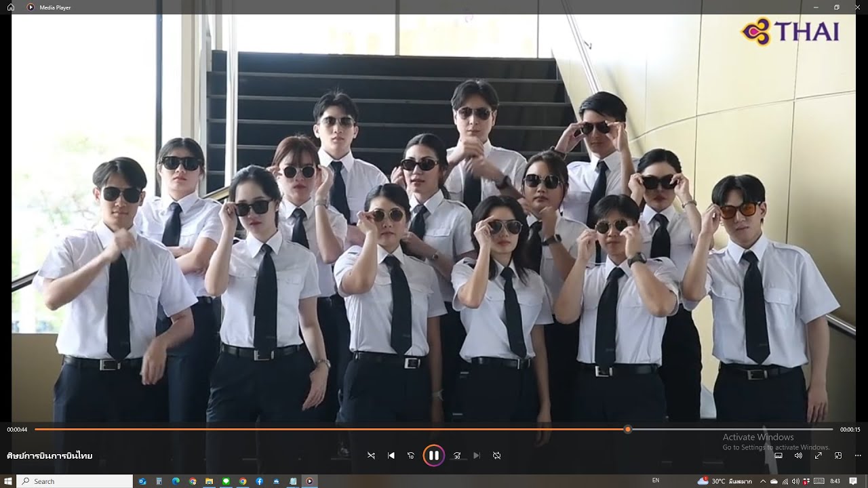
Task: Click the Media Player taskbar icon
Action: [310, 481]
